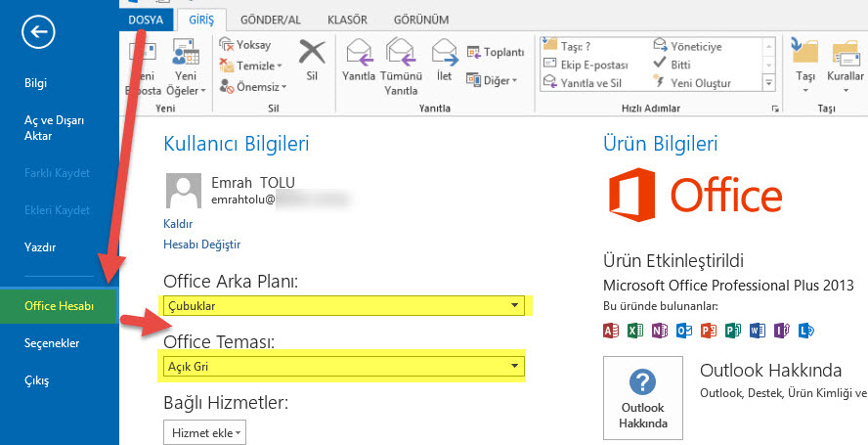Open the DOSYA tab
This screenshot has height=445, width=868.
click(147, 20)
